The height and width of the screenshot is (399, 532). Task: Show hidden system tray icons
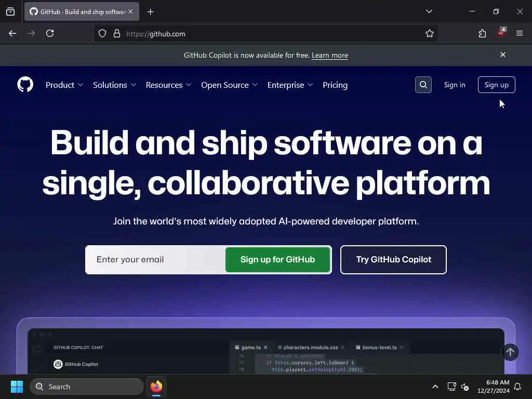coord(435,387)
